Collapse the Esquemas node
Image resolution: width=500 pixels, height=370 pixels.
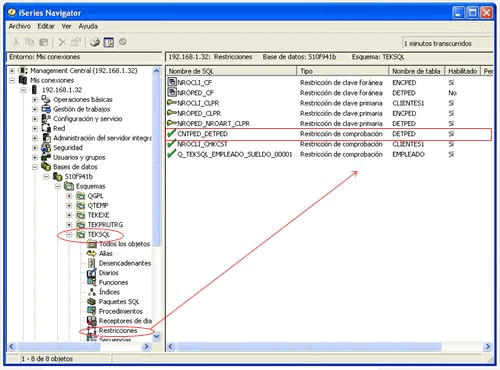pyautogui.click(x=58, y=186)
